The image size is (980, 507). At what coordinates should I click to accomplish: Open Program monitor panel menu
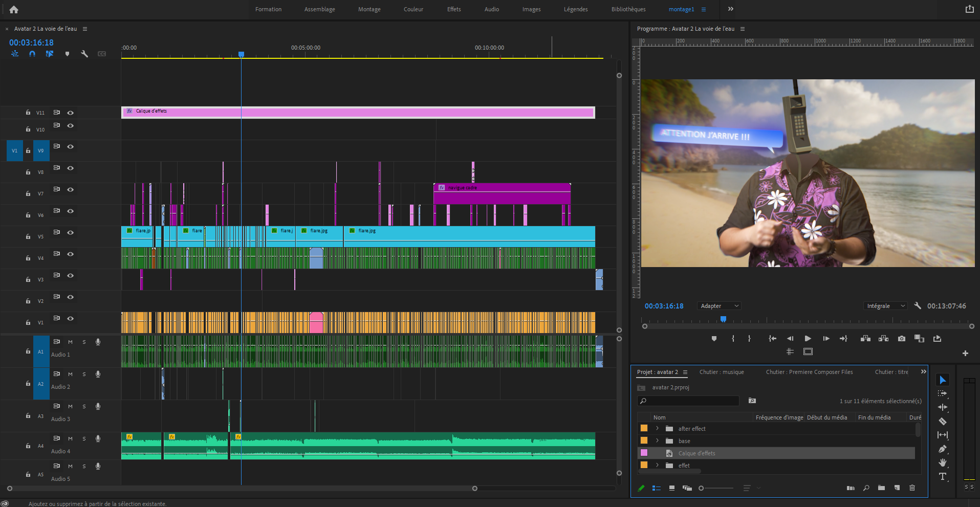(x=743, y=29)
